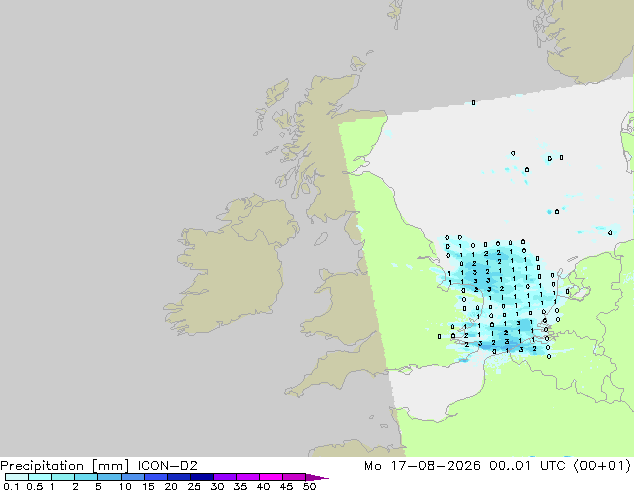Click the ICON-D2 model label
634x490 pixels.
coord(167,465)
